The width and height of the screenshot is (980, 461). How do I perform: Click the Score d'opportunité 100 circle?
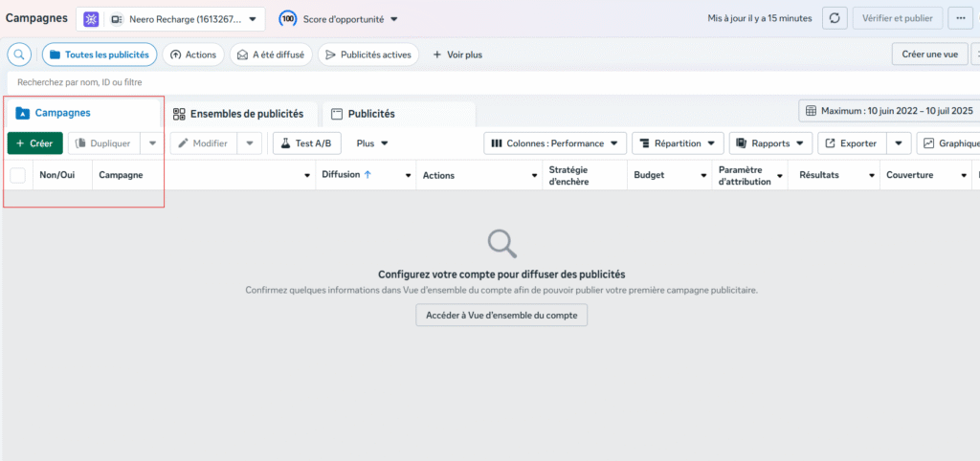tap(287, 18)
